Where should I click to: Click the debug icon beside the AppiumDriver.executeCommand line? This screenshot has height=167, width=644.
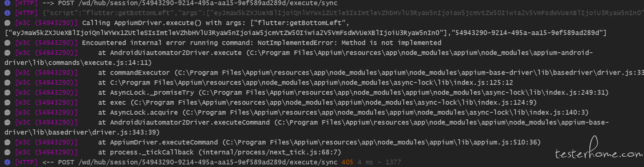tap(7, 142)
